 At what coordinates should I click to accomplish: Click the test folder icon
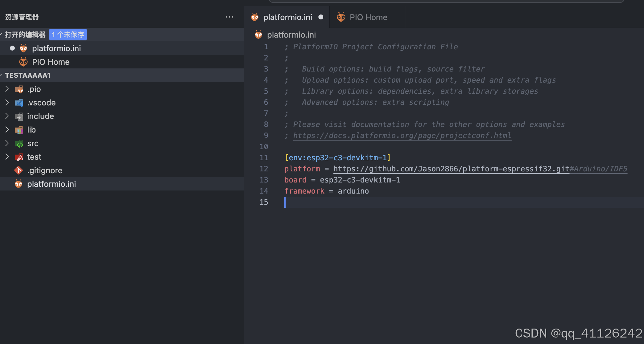tap(19, 157)
